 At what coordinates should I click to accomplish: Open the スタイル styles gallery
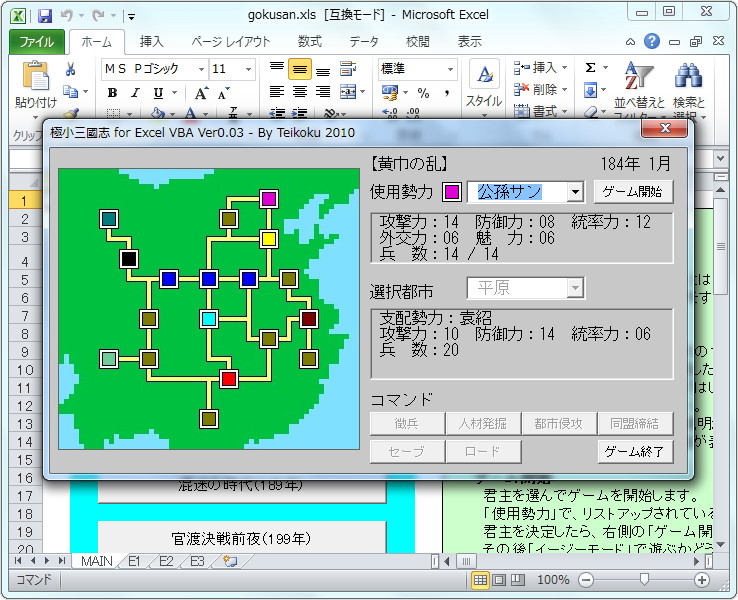pyautogui.click(x=484, y=88)
